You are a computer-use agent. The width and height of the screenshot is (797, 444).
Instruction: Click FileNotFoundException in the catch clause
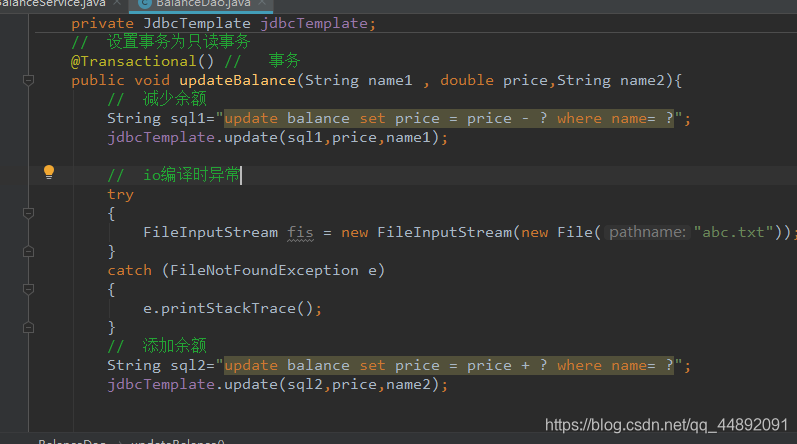264,270
